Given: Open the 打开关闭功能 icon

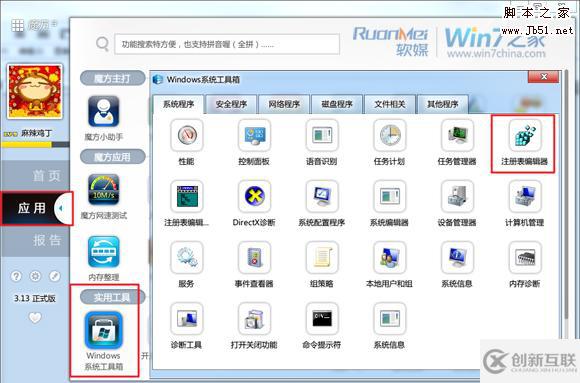Looking at the screenshot, I should [x=254, y=319].
